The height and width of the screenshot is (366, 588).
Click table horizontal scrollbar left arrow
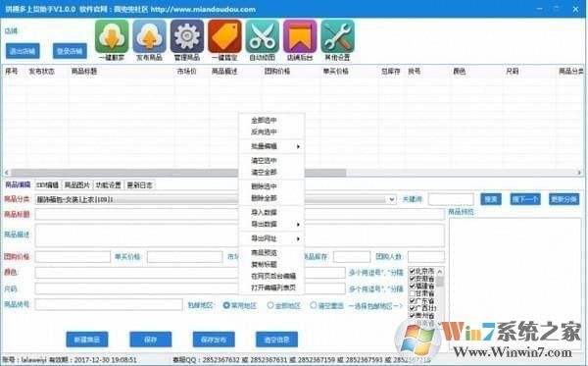(7, 173)
